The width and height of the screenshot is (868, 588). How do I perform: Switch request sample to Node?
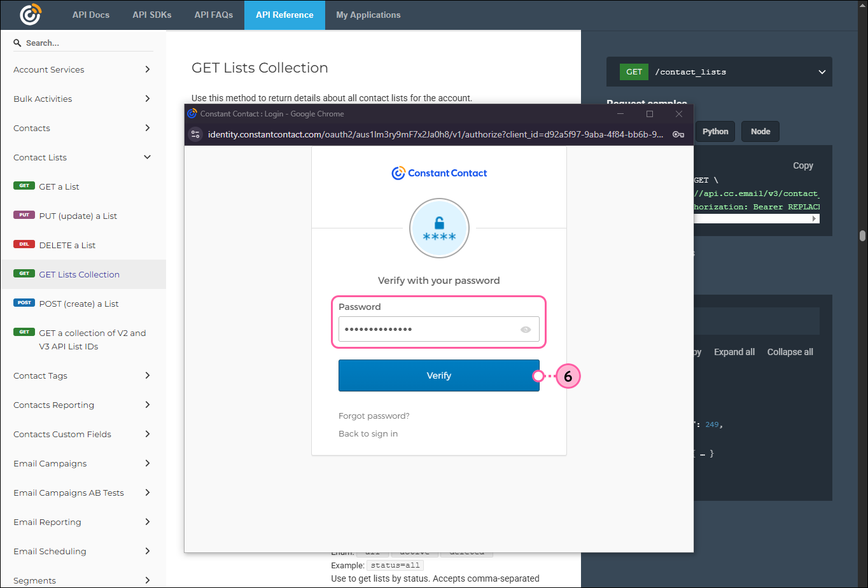coord(760,131)
